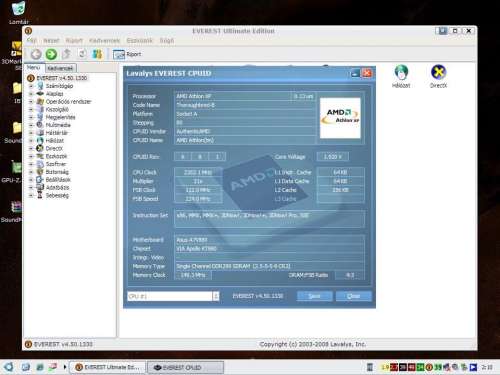
Task: Click the first quick launch icon
Action: (x=26, y=367)
